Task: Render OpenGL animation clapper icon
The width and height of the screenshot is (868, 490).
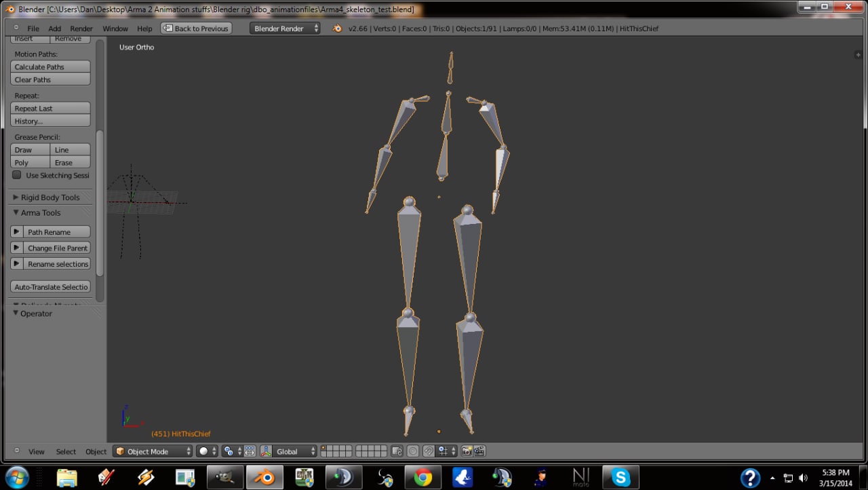Action: click(479, 451)
